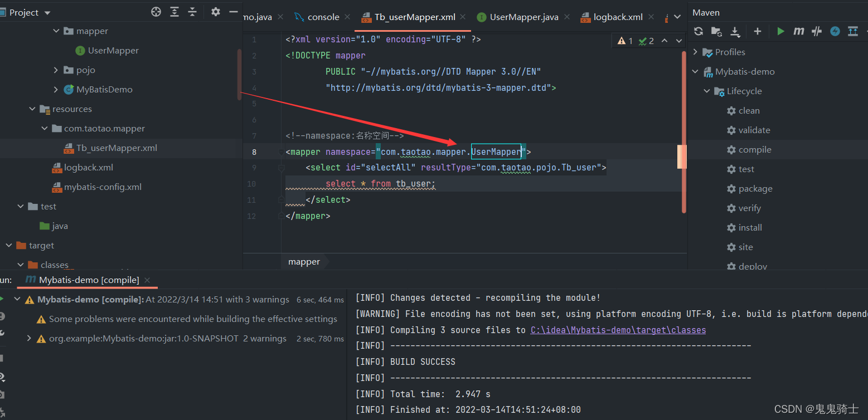Run Maven build with green play icon
Screen dimensions: 868x420
pyautogui.click(x=780, y=32)
